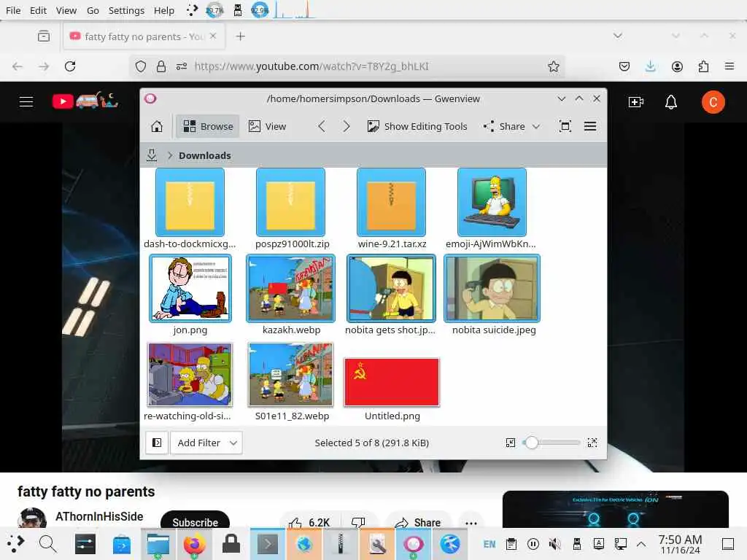This screenshot has width=747, height=560.
Task: Open Settings menu
Action: point(126,10)
